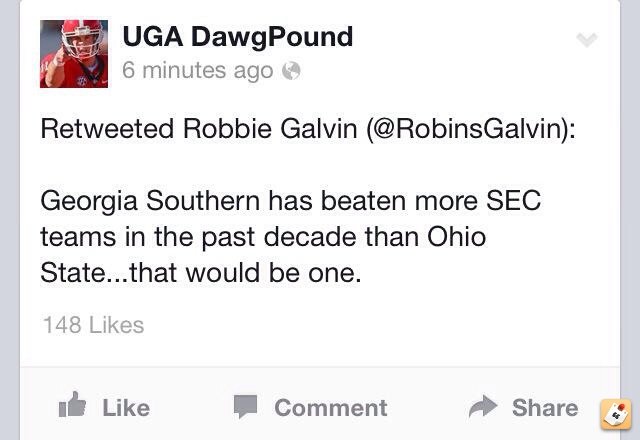Select the Robbie Galvin name in post
The height and width of the screenshot is (440, 640).
(270, 129)
